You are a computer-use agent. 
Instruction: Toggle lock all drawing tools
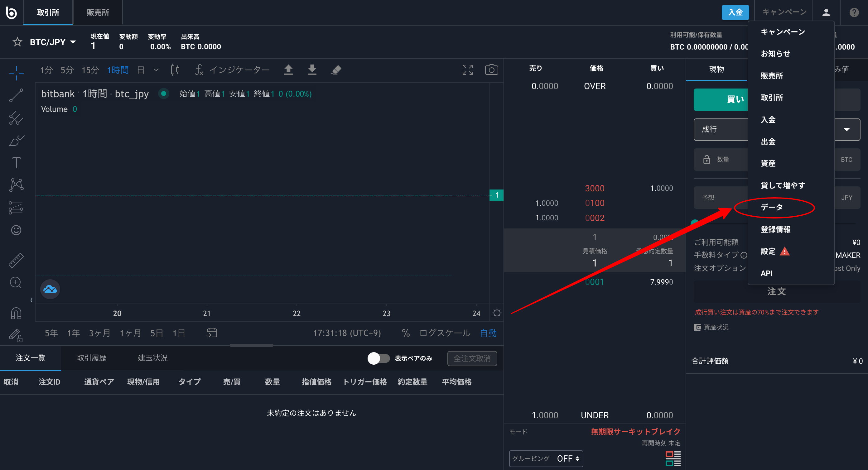(16, 335)
